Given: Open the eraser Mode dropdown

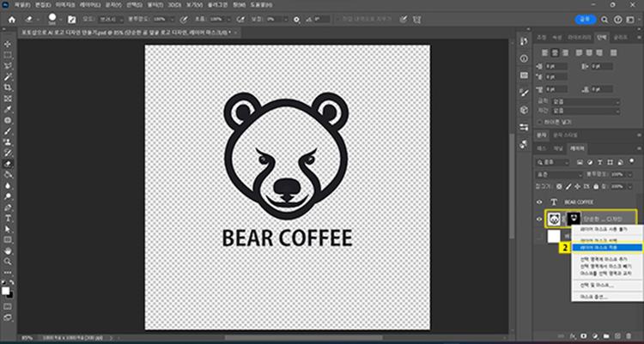Looking at the screenshot, I should [x=109, y=18].
